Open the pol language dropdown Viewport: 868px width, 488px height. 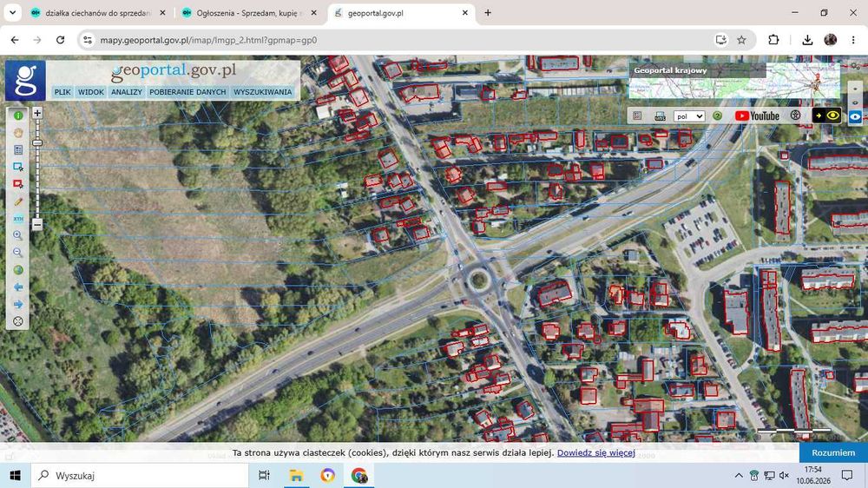[x=689, y=116]
